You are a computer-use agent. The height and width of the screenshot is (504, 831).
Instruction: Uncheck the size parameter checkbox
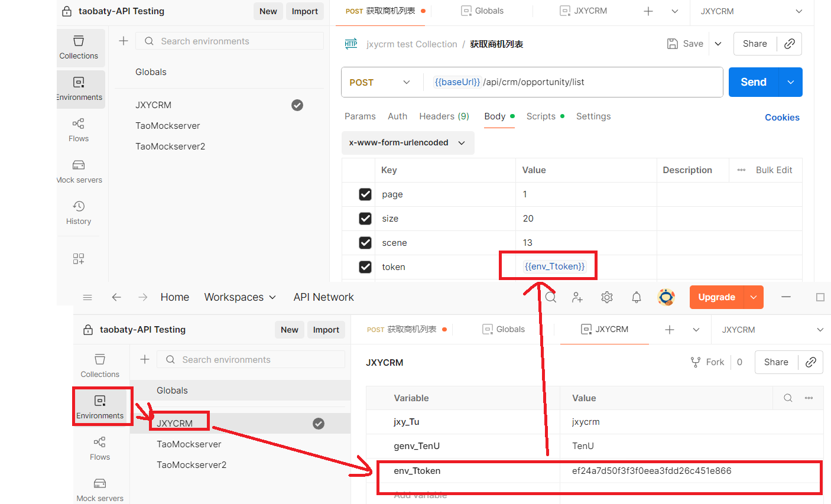click(365, 219)
